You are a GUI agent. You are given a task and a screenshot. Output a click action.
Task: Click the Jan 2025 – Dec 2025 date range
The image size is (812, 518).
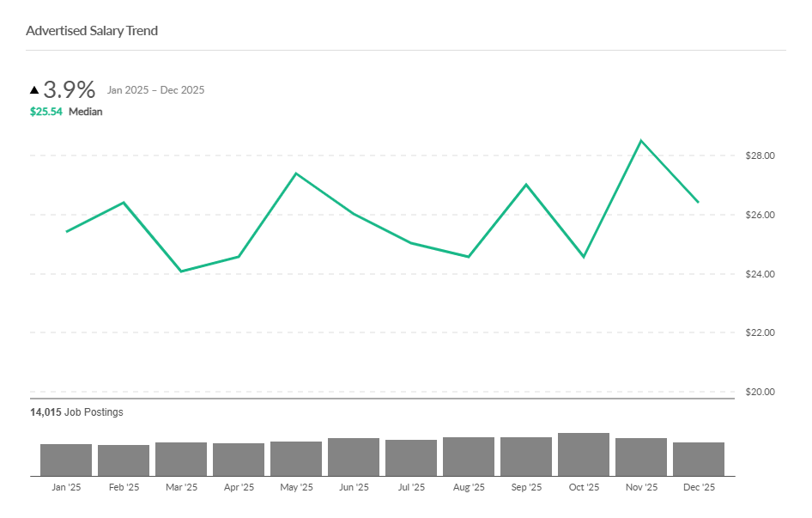point(156,90)
